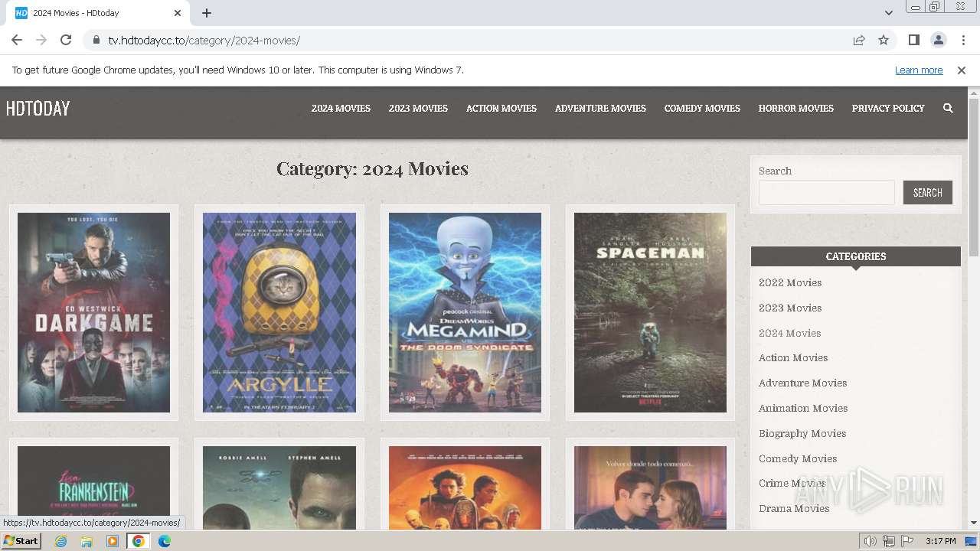Bookmark this page with the star icon

click(884, 40)
